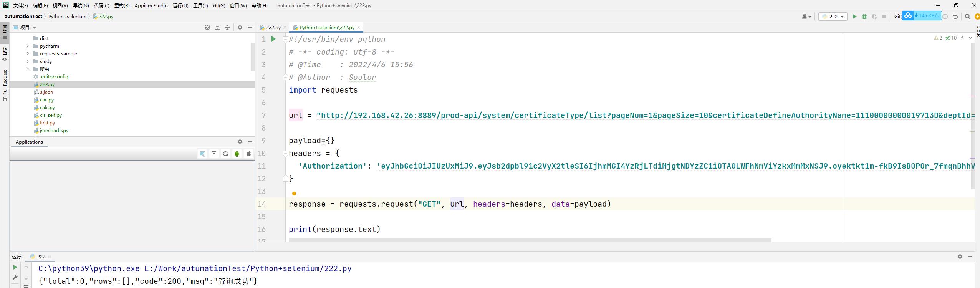Click the autumationTest breadcrumb

(23, 16)
